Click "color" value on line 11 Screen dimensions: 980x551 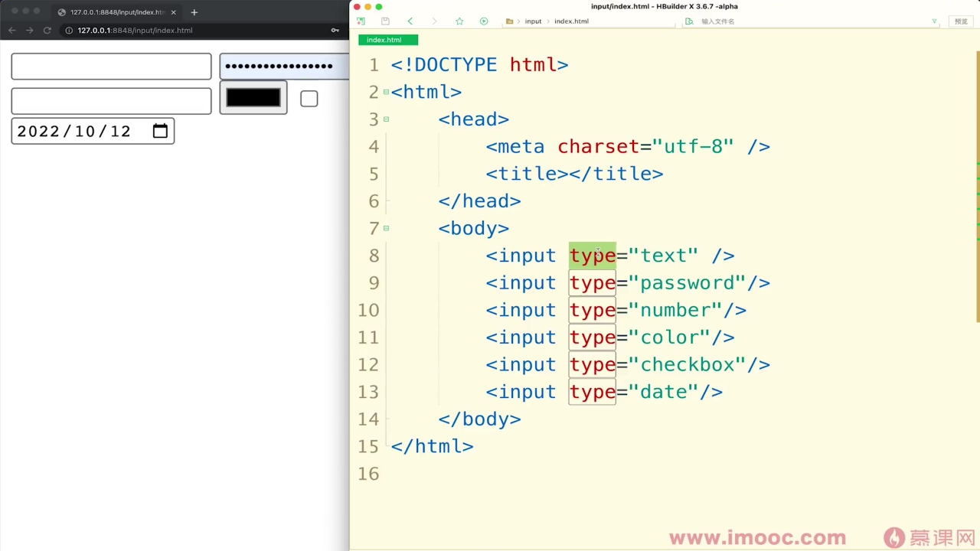[x=669, y=337]
